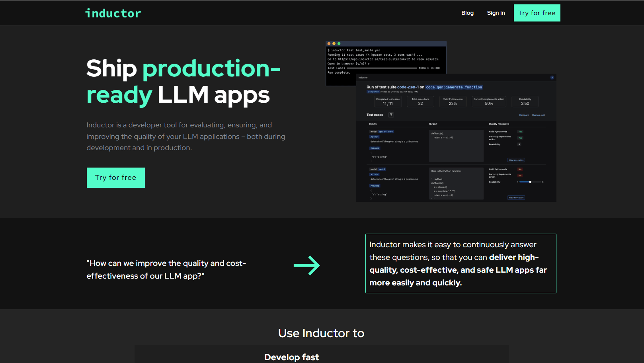Open the product screenshot of the test suite run
644x363 pixels.
point(456,138)
